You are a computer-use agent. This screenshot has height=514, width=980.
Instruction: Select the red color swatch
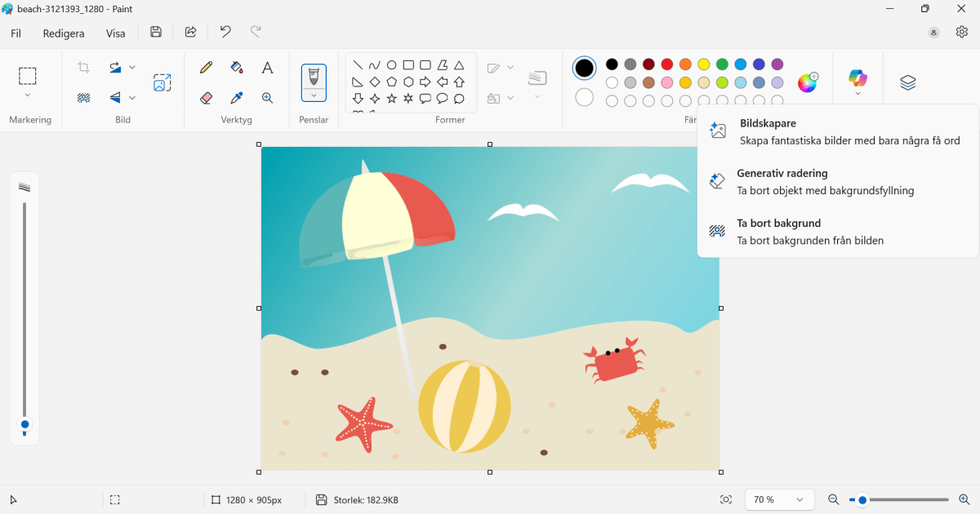666,64
